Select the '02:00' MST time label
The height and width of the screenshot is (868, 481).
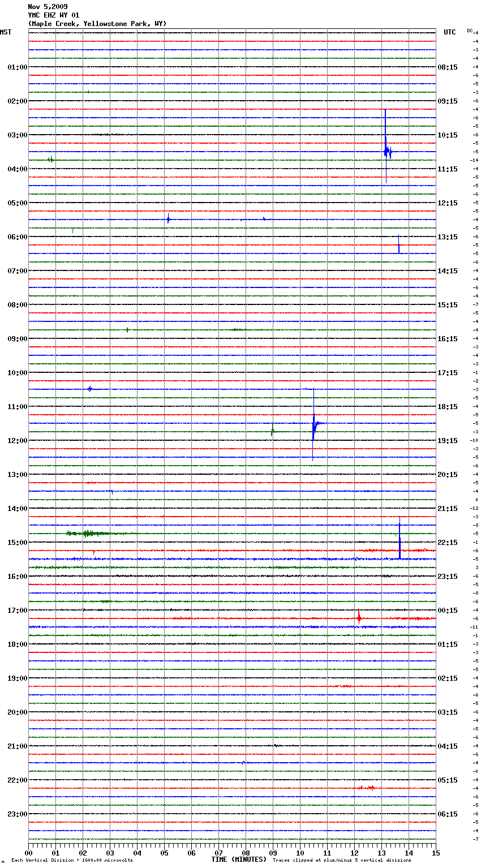(18, 101)
